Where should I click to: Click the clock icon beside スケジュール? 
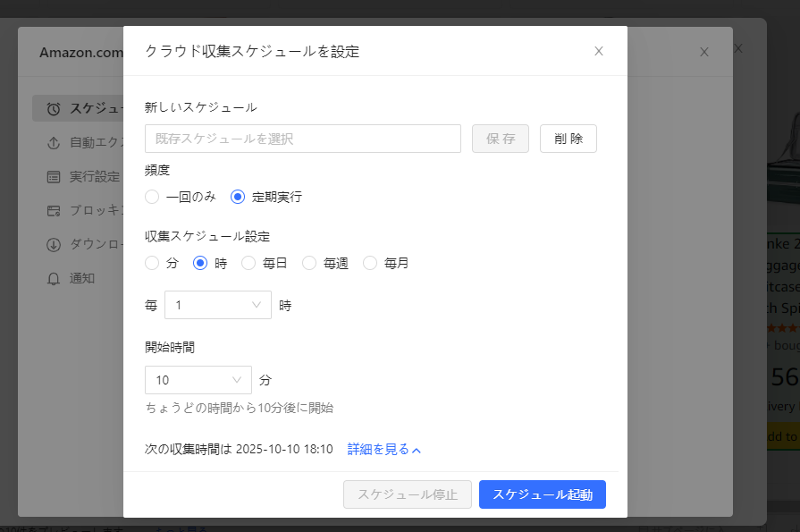[x=54, y=109]
